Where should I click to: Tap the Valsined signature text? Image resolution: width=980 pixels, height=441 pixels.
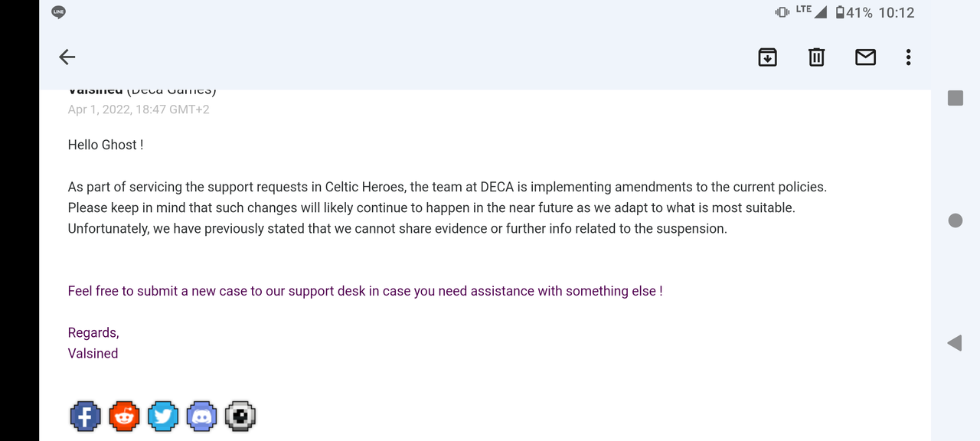tap(93, 353)
